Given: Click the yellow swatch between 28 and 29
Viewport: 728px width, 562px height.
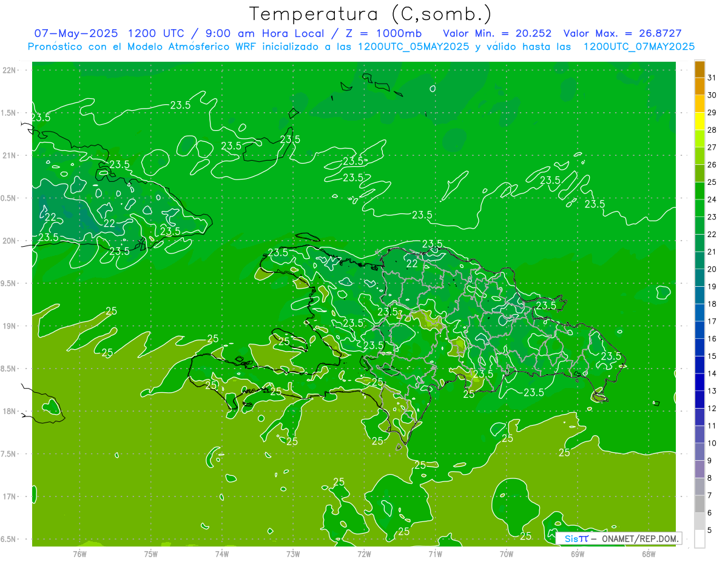Looking at the screenshot, I should point(699,121).
